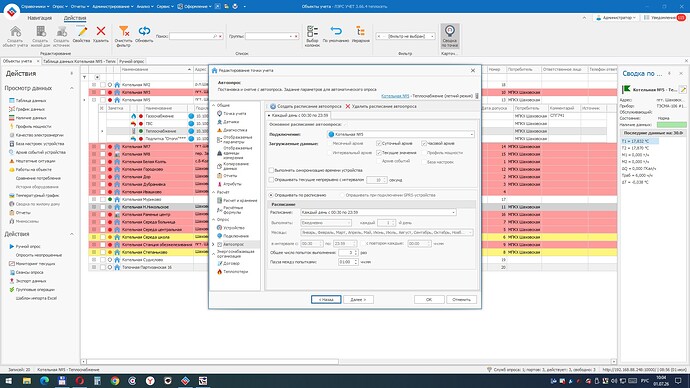
Task: Open the filter selection dropdown in ribbon
Action: point(432,36)
